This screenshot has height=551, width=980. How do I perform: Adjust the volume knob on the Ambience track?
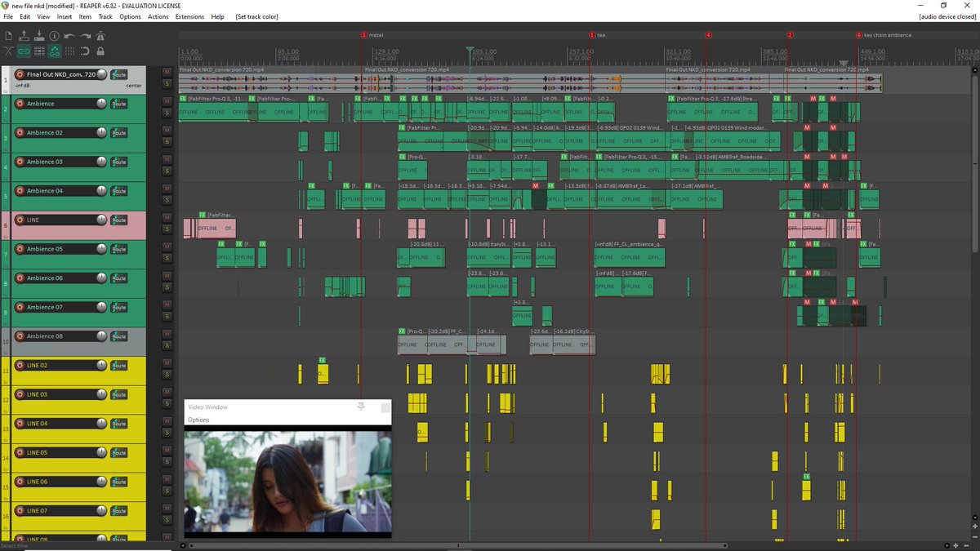click(x=101, y=103)
